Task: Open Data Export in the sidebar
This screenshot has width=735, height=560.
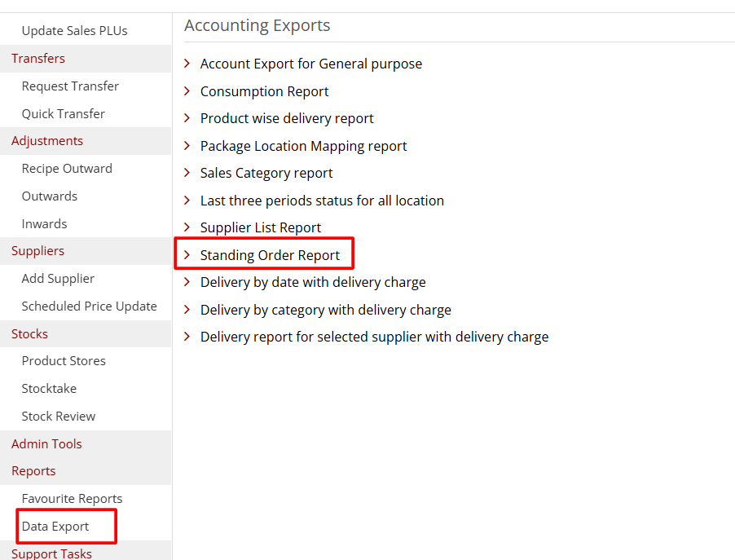Action: pos(55,527)
